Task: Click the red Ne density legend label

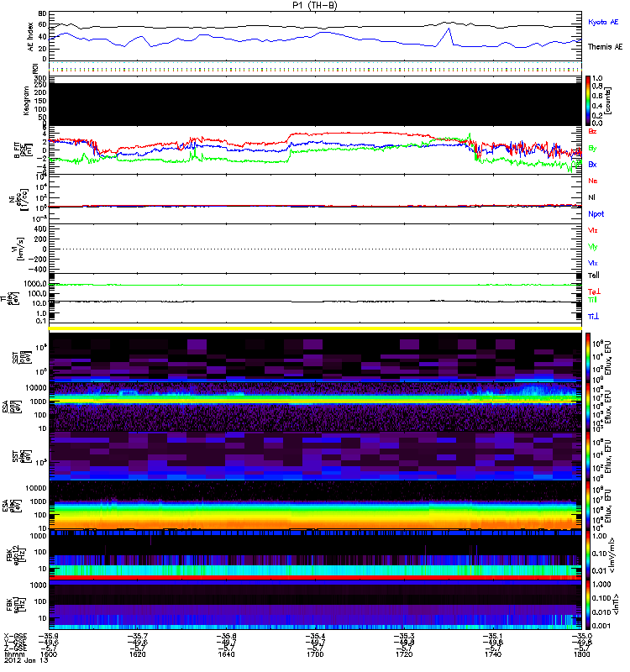Action: pyautogui.click(x=593, y=181)
